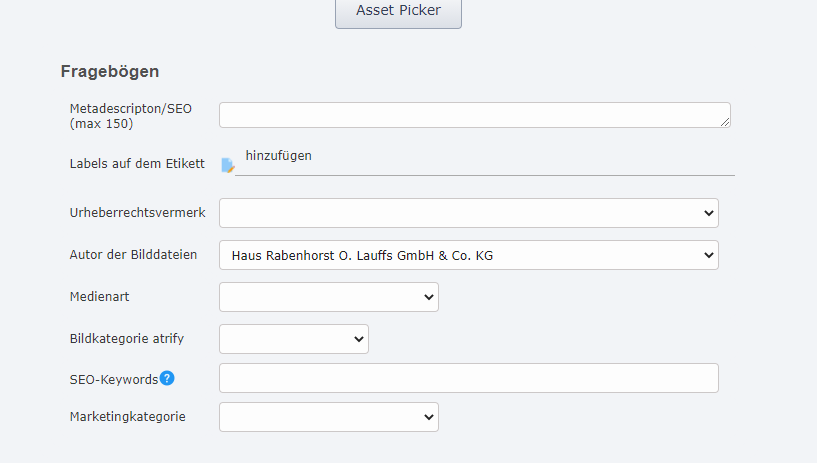817x463 pixels.
Task: Click the 'SEO-Keywords' field label text
Action: 114,379
